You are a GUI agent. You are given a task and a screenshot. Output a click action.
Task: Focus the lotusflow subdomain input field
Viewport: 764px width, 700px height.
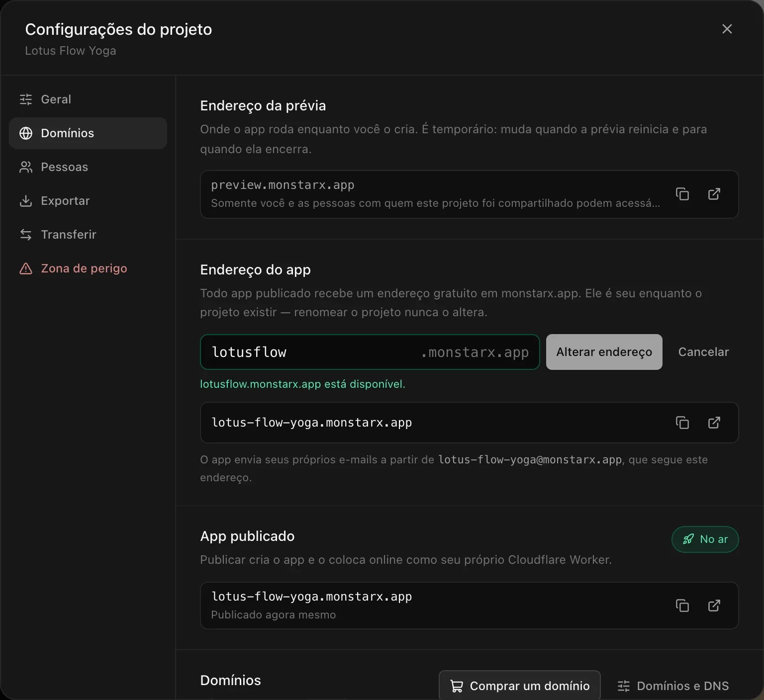(x=370, y=352)
